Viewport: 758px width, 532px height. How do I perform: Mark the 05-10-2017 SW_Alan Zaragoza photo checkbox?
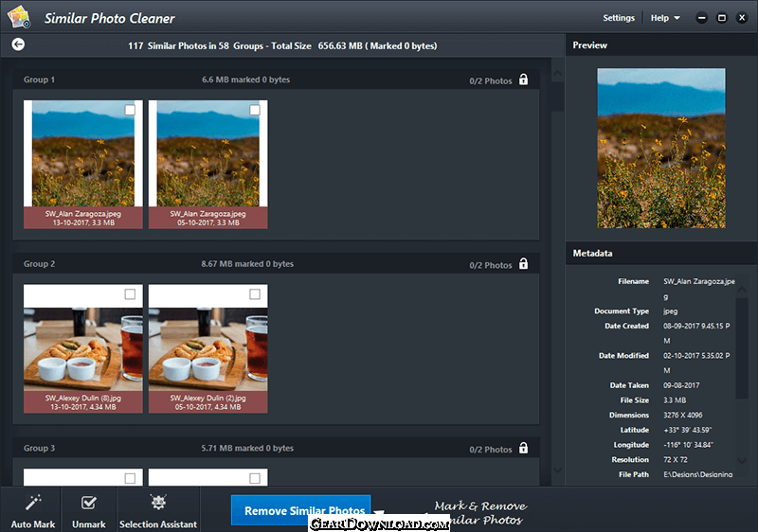coord(255,110)
